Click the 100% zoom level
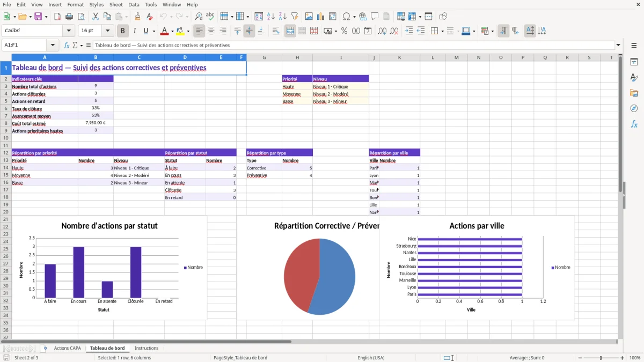Screen dimensions: 644x362 click(635, 358)
